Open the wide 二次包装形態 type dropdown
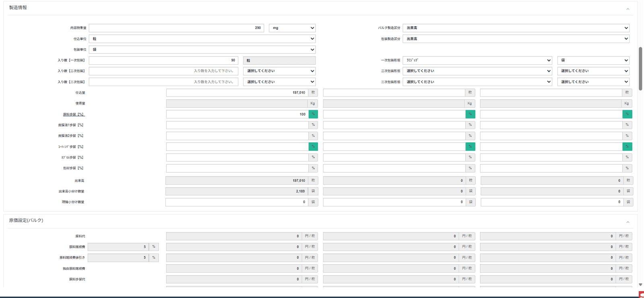The width and height of the screenshot is (644, 298). tap(477, 71)
